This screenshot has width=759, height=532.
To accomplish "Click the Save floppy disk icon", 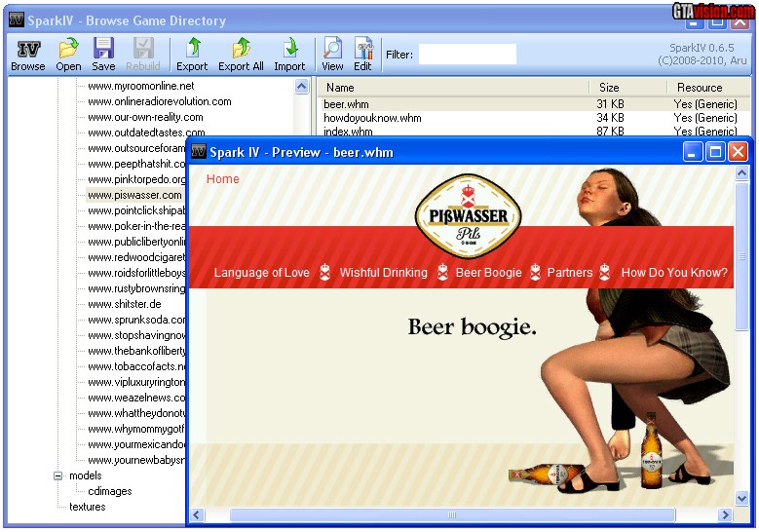I will point(103,50).
